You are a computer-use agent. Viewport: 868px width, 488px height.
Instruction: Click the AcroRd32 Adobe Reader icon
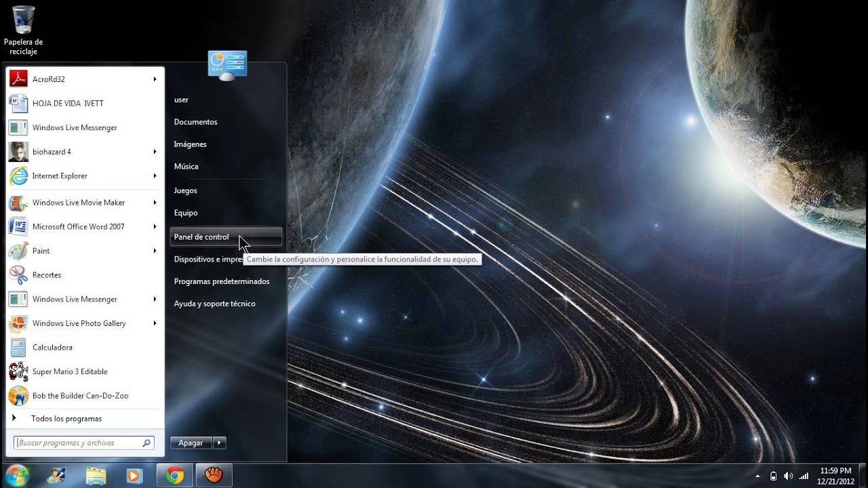[18, 79]
